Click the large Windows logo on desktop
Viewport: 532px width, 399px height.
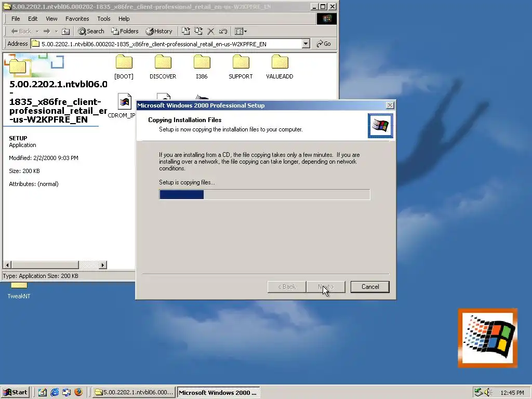(487, 338)
